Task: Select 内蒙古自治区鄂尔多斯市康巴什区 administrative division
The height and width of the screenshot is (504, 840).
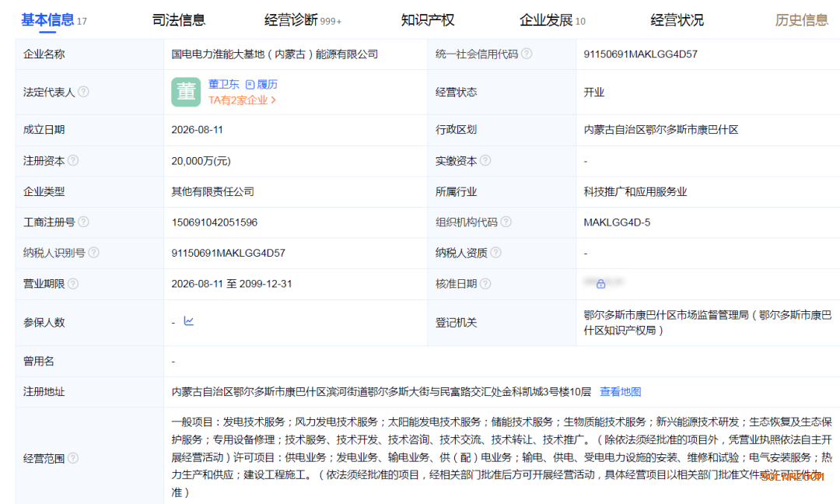Action: click(661, 130)
